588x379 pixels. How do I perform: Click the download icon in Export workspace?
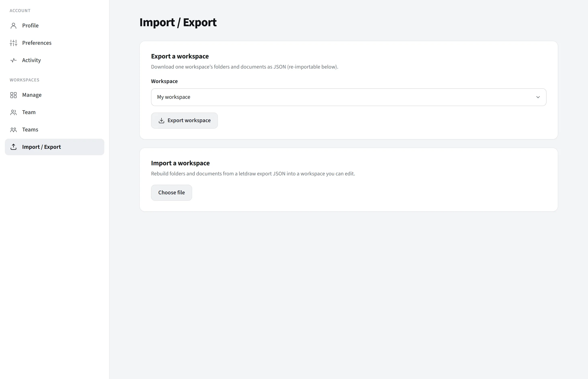click(x=161, y=121)
